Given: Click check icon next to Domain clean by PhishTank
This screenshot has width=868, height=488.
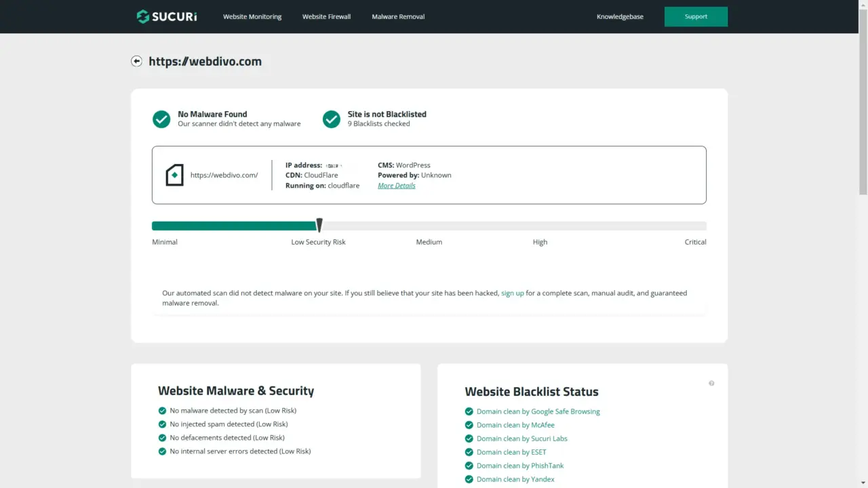Looking at the screenshot, I should 469,466.
